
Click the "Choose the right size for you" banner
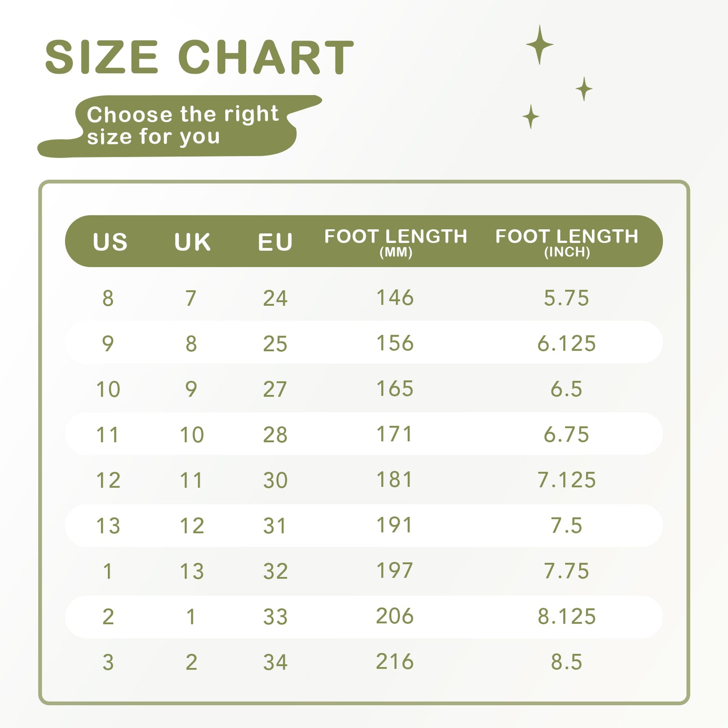(181, 125)
